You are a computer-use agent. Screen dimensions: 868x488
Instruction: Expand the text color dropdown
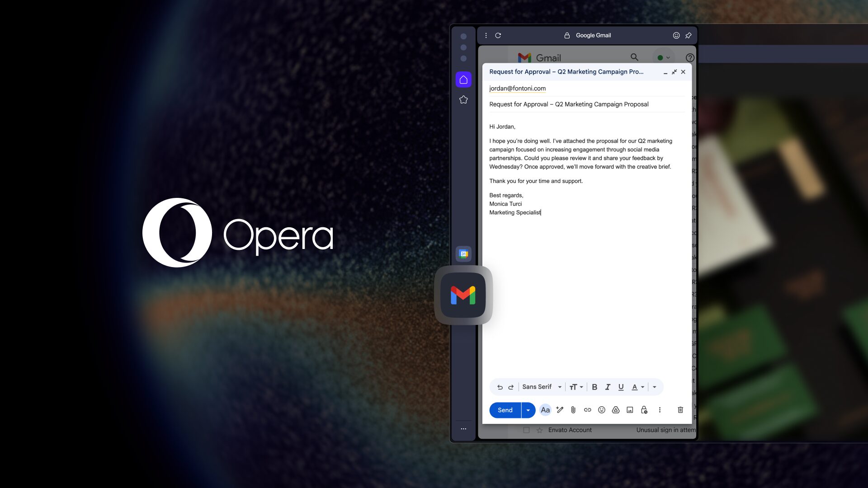pos(643,387)
